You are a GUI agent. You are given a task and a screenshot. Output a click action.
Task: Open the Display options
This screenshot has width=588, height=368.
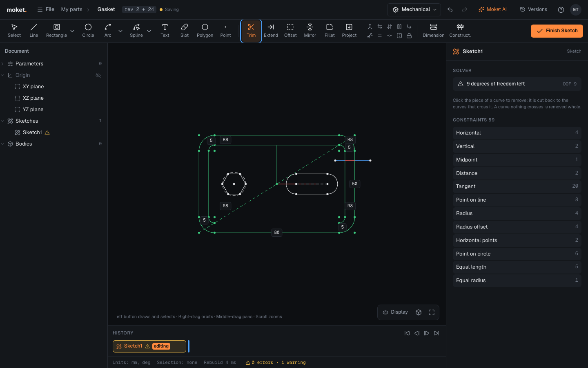coord(395,312)
